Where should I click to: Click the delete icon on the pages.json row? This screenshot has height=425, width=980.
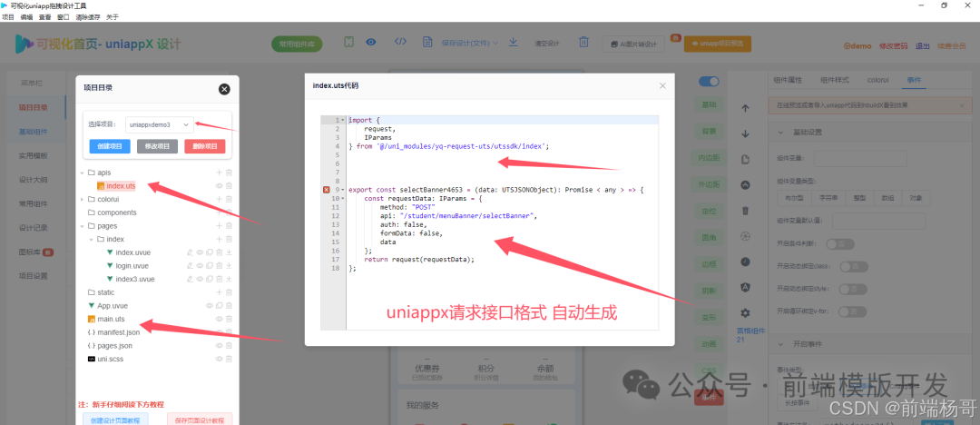pos(229,345)
